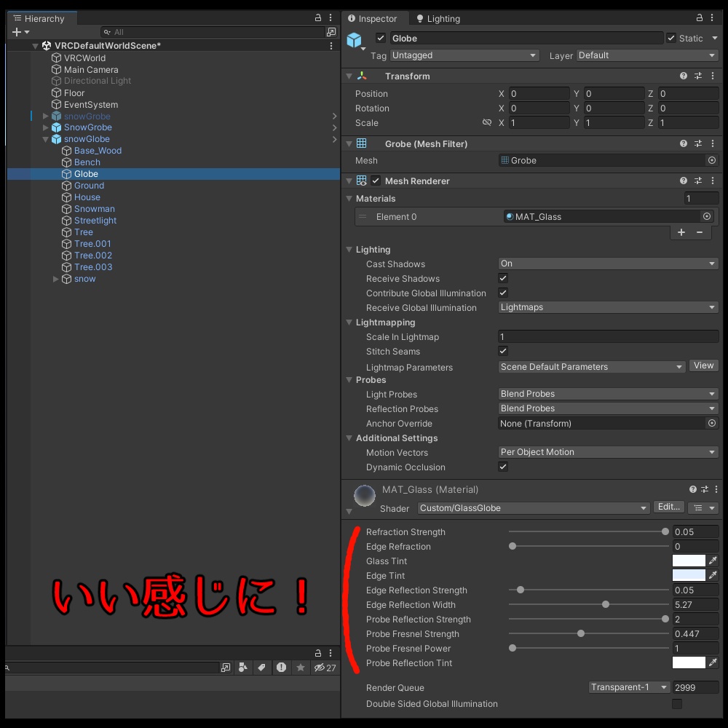
Task: Click the Anchor Override object picker icon
Action: tap(712, 423)
